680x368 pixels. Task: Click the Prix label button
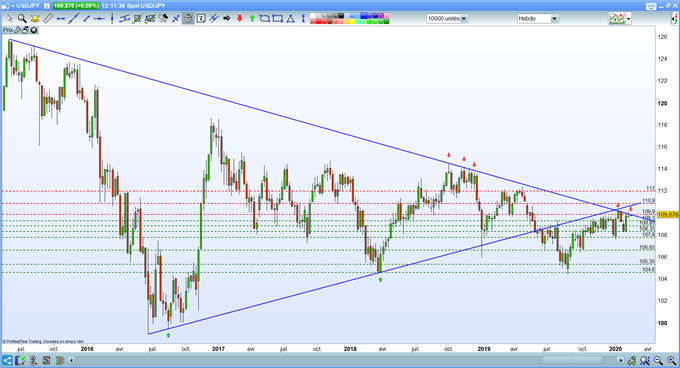tap(8, 30)
